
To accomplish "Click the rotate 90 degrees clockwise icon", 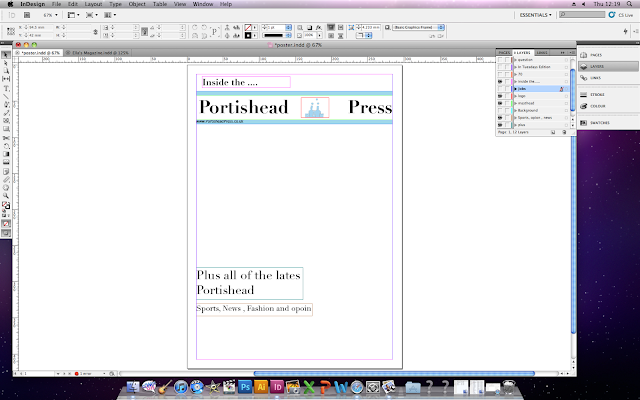I will tap(195, 27).
